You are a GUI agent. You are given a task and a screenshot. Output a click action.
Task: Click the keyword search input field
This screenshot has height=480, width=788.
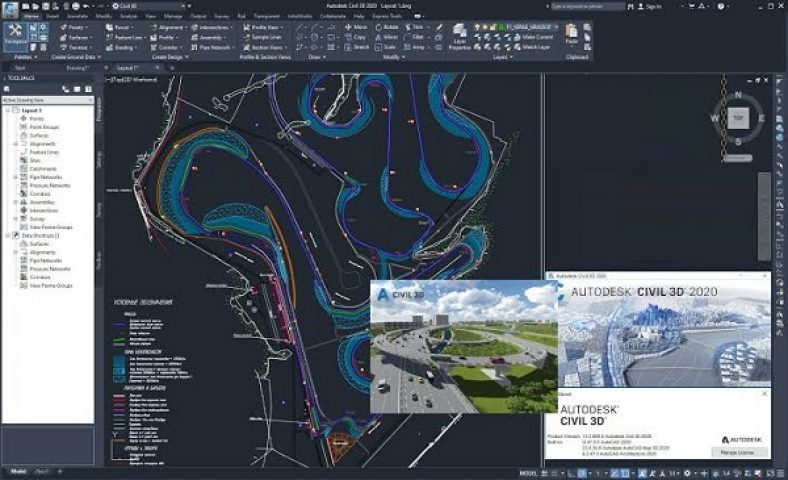pyautogui.click(x=587, y=6)
